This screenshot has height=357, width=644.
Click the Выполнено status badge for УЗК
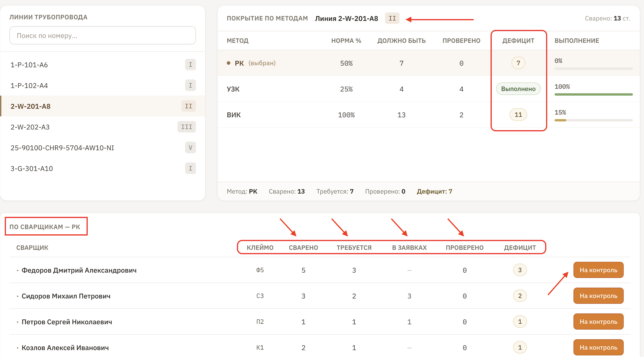coord(518,89)
